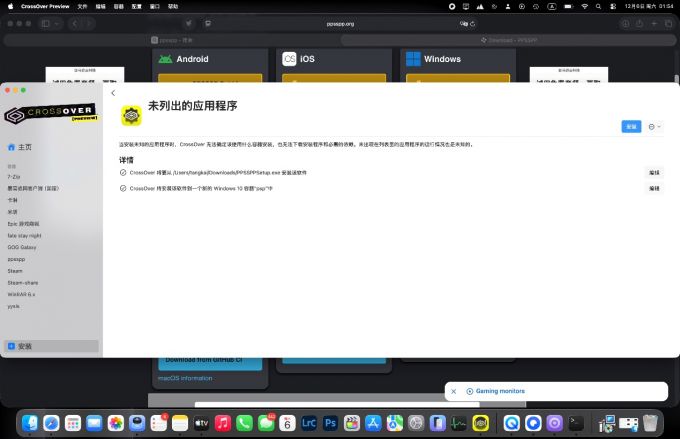Toggle the Safari sidebar button

click(46, 23)
